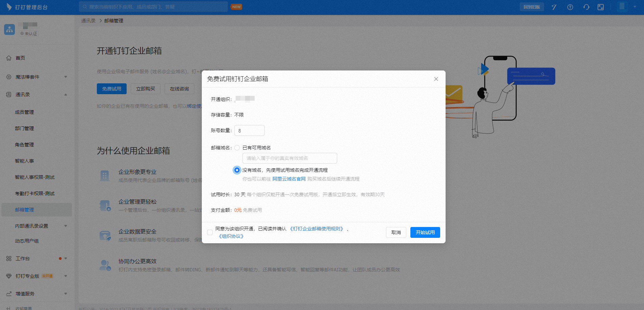
Task: Click the 未认证 status tag
Action: (x=29, y=34)
